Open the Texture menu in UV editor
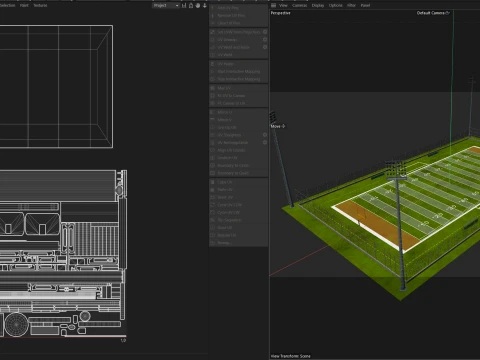This screenshot has height=360, width=480. tap(40, 5)
